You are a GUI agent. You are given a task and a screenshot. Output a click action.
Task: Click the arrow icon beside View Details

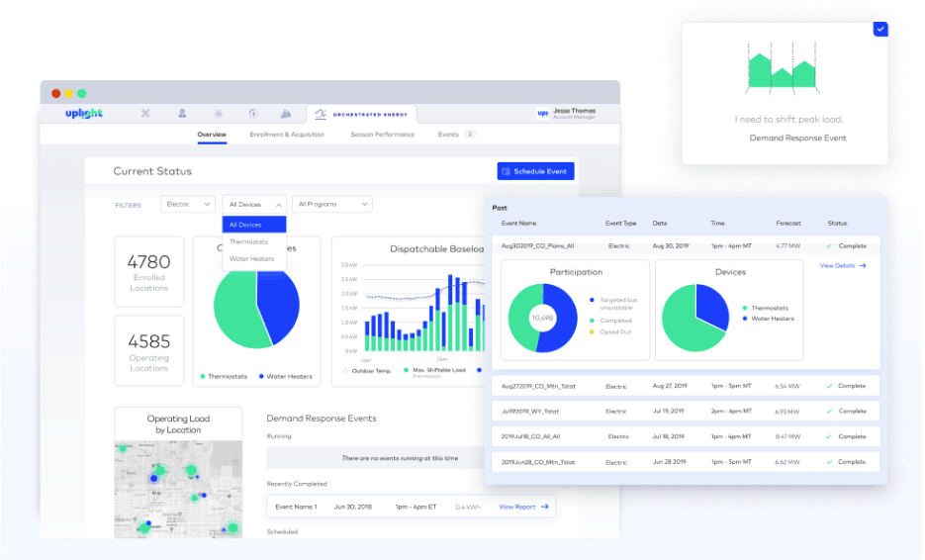(863, 266)
